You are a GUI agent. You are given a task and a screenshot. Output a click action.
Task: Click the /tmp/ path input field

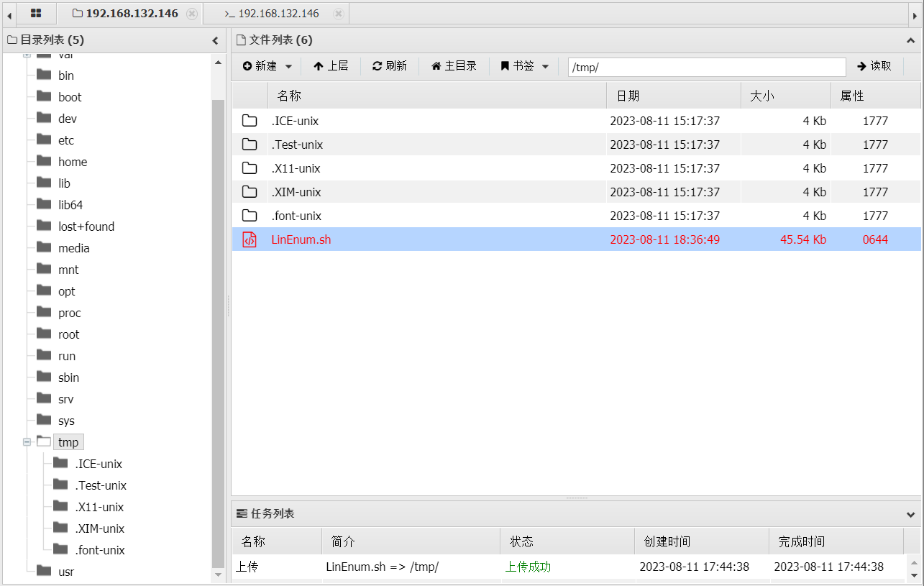[706, 67]
